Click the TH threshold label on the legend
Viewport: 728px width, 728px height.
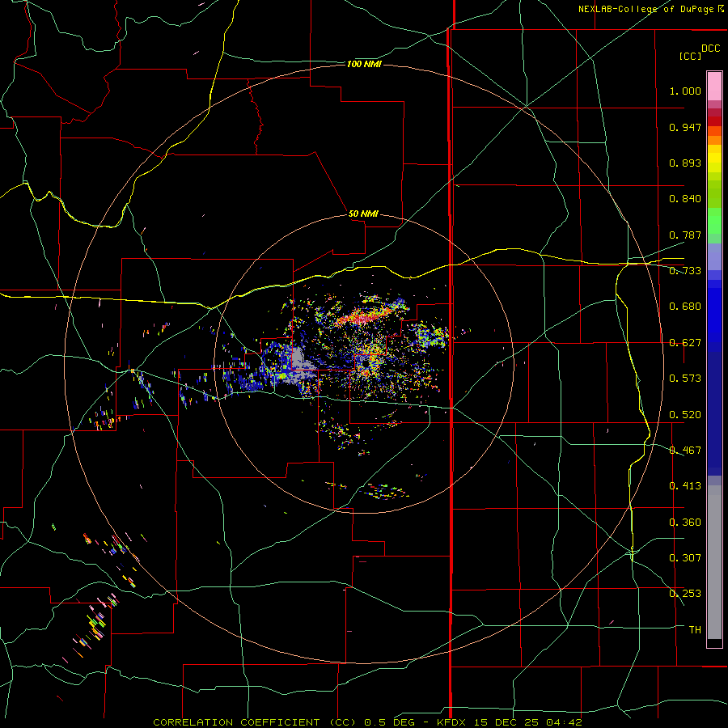tap(695, 630)
